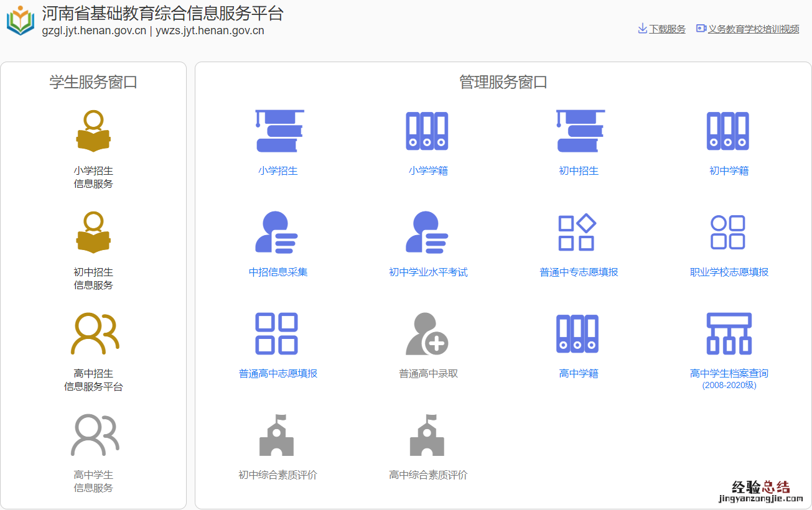The height and width of the screenshot is (510, 812).
Task: Click the 初中综合素质评价 school building icon
Action: pos(277,435)
